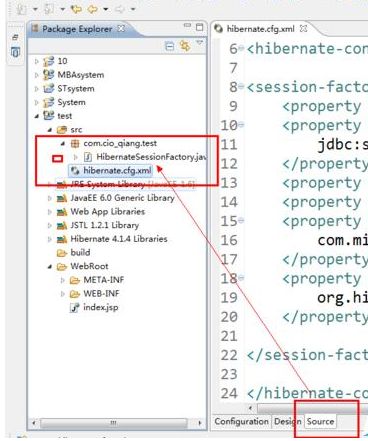Image resolution: width=368 pixels, height=441 pixels.
Task: Click the index.jsp file icon
Action: [75, 307]
